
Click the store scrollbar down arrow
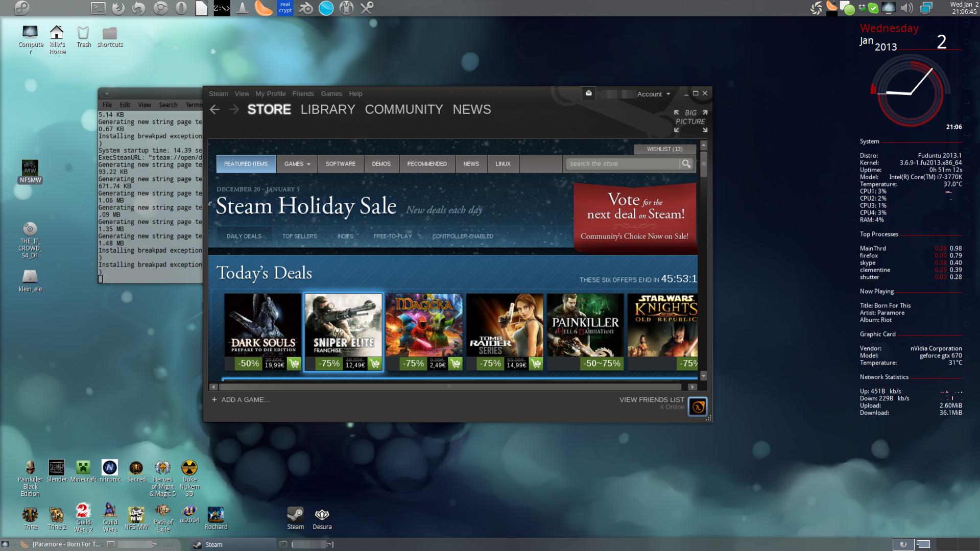(x=703, y=376)
